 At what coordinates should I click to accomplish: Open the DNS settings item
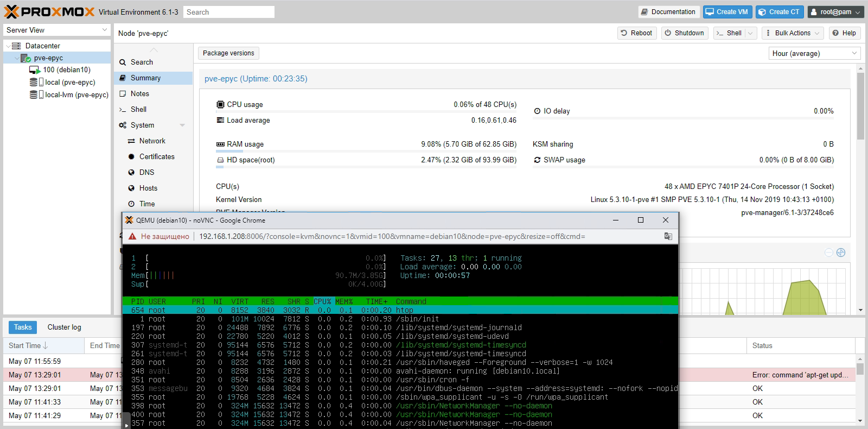(x=146, y=172)
